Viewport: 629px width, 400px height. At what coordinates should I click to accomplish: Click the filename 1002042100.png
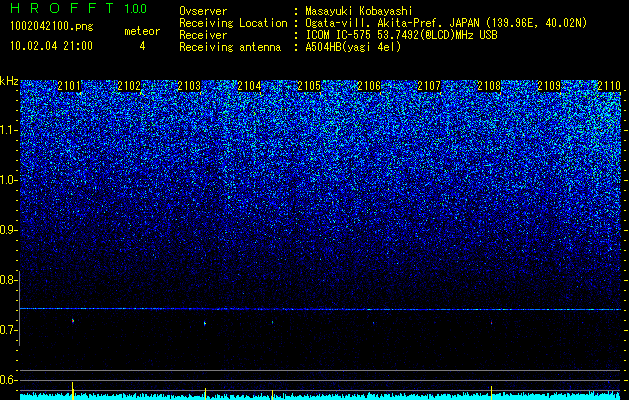point(51,27)
